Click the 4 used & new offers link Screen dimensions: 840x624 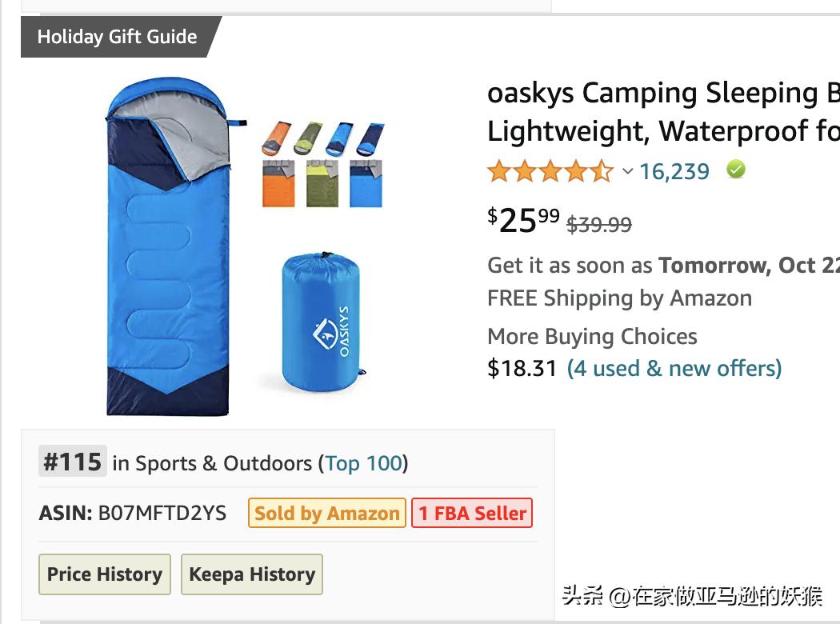pos(674,369)
